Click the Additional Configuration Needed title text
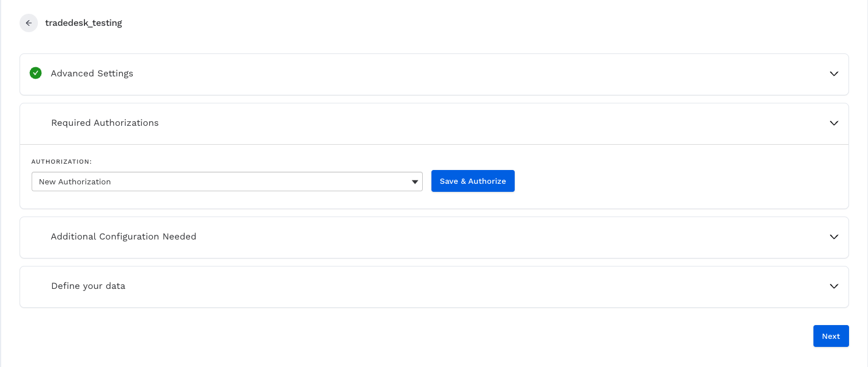 [x=124, y=237]
